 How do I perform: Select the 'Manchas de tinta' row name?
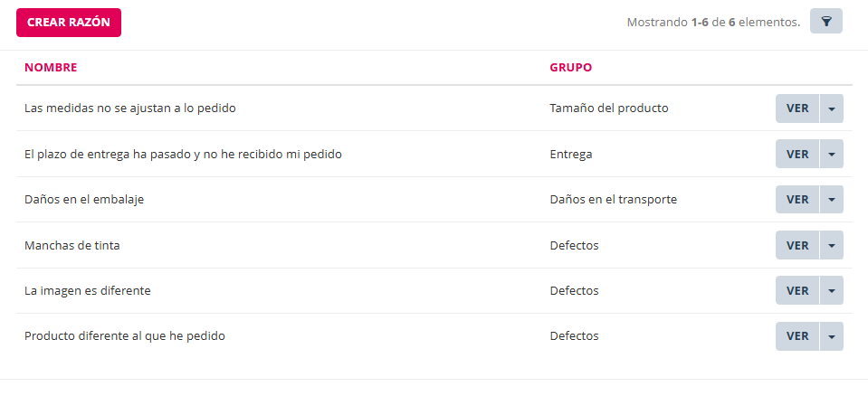click(72, 245)
